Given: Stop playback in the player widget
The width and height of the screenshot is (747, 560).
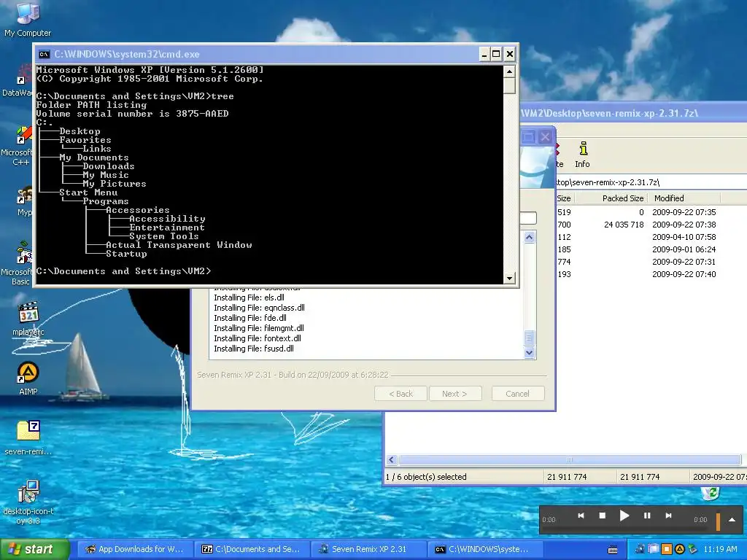Looking at the screenshot, I should [602, 516].
